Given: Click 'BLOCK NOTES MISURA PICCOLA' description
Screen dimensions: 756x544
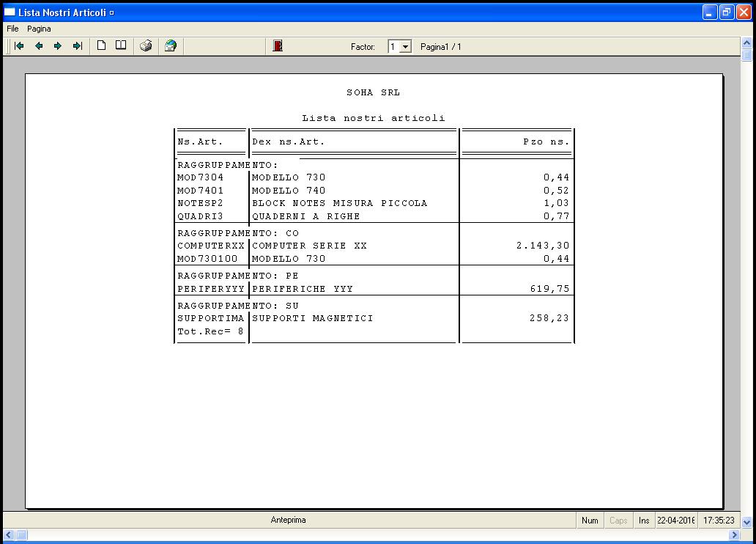Looking at the screenshot, I should point(339,203).
